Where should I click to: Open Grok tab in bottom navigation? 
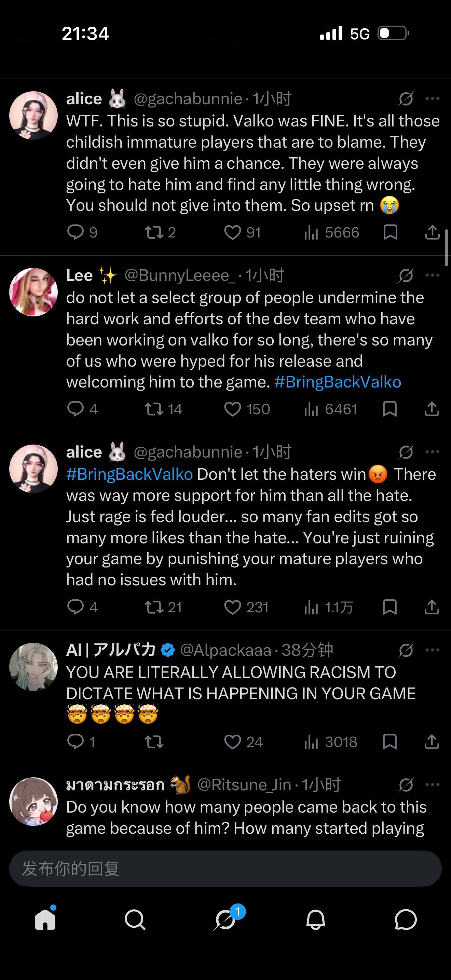coord(226,920)
